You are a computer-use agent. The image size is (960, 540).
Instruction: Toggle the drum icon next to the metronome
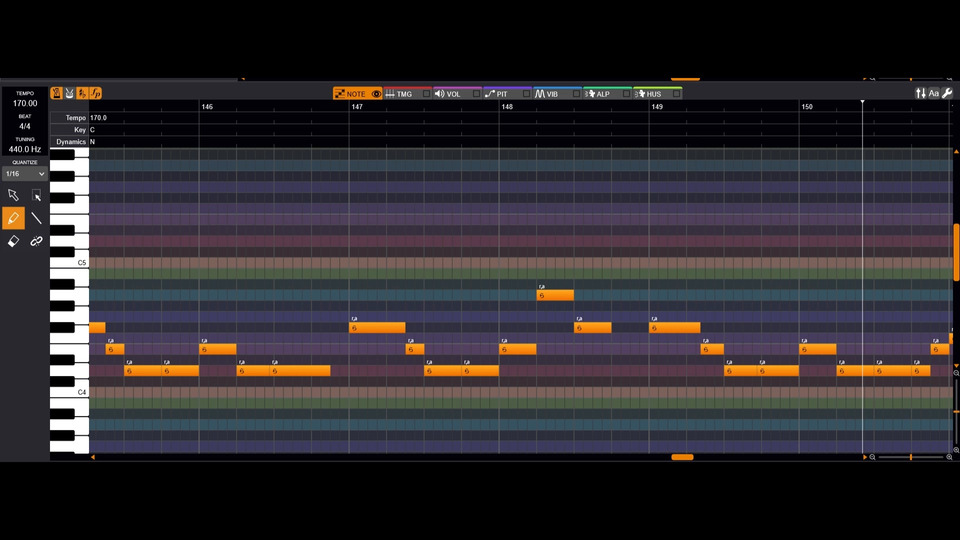pyautogui.click(x=69, y=93)
